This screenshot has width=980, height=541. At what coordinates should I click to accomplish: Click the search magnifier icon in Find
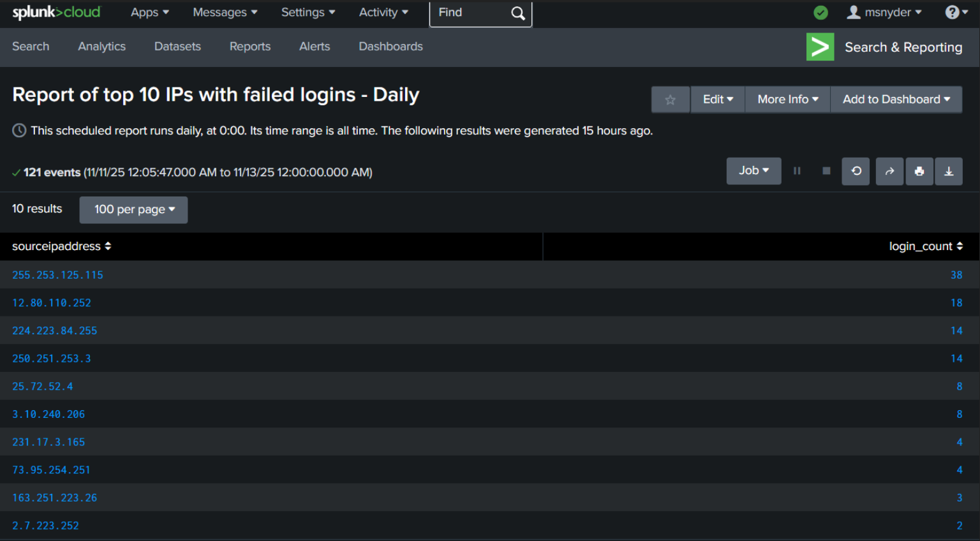tap(518, 13)
